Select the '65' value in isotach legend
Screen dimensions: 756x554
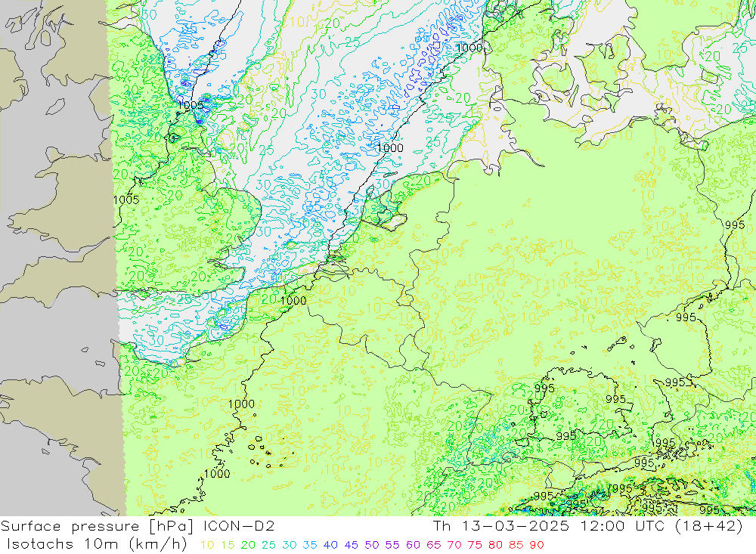pos(433,546)
